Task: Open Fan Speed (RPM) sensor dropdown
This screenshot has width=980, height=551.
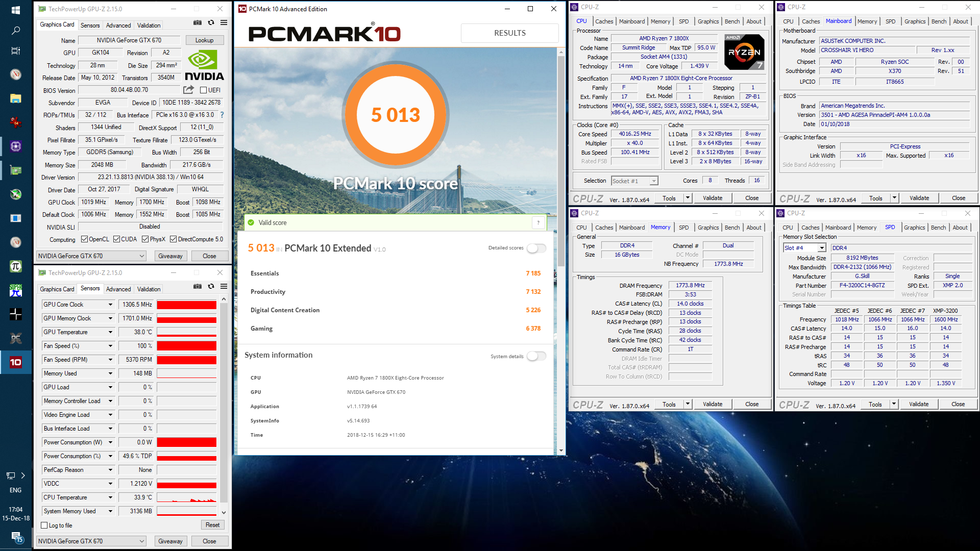Action: tap(110, 360)
